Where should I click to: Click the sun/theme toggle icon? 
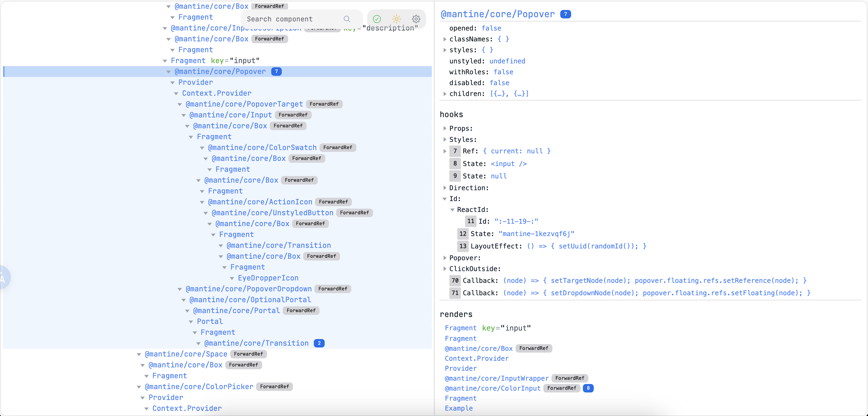coord(396,18)
